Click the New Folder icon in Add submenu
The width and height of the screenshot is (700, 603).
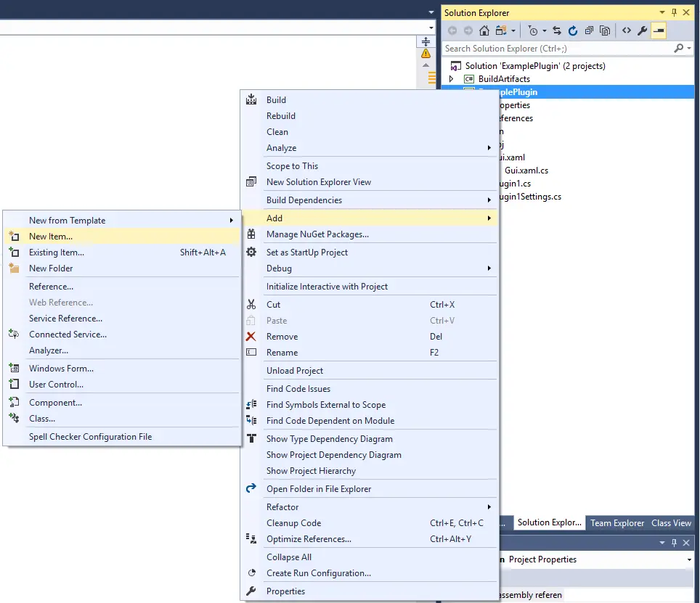click(x=15, y=268)
